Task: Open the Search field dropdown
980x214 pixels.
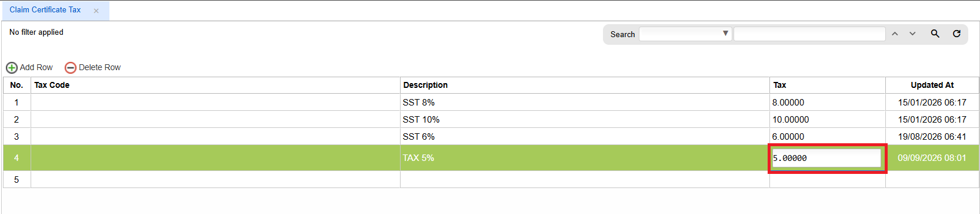Action: [685, 34]
